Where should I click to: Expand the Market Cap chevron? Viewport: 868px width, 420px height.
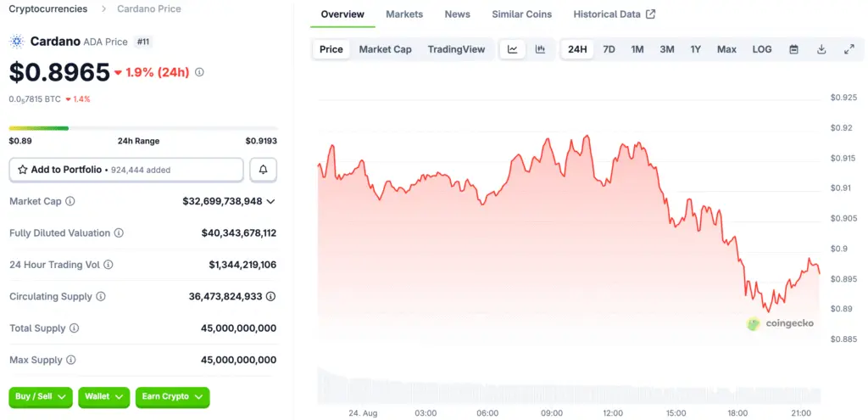click(270, 202)
